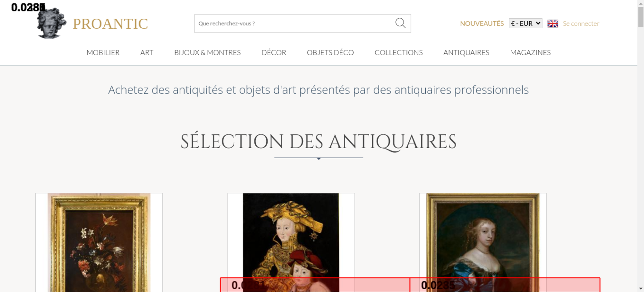
Task: Open the blue dress lady portrait thumbnail
Action: (x=483, y=235)
